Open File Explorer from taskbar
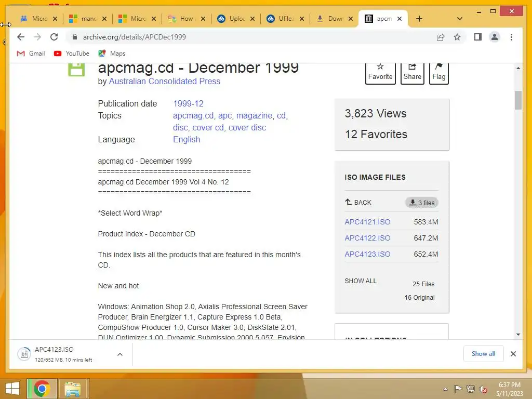Screen dimensions: 532x399 73,389
